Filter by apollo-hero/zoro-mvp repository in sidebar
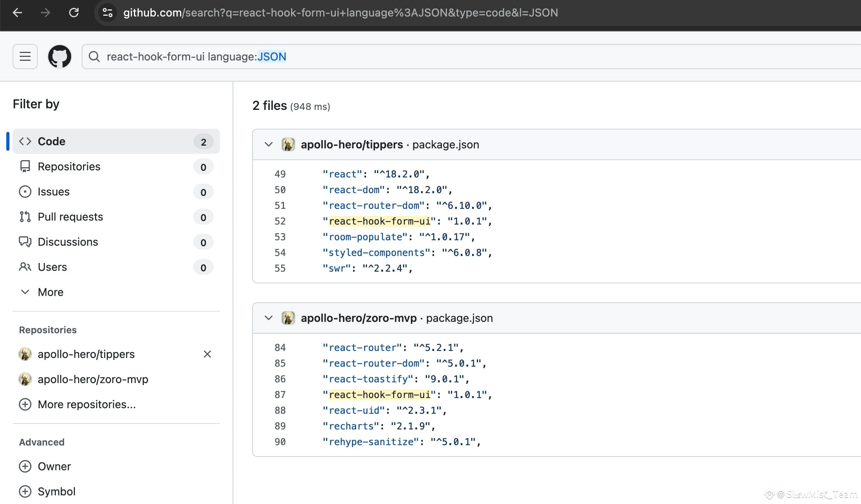Viewport: 861px width, 504px height. coord(93,379)
